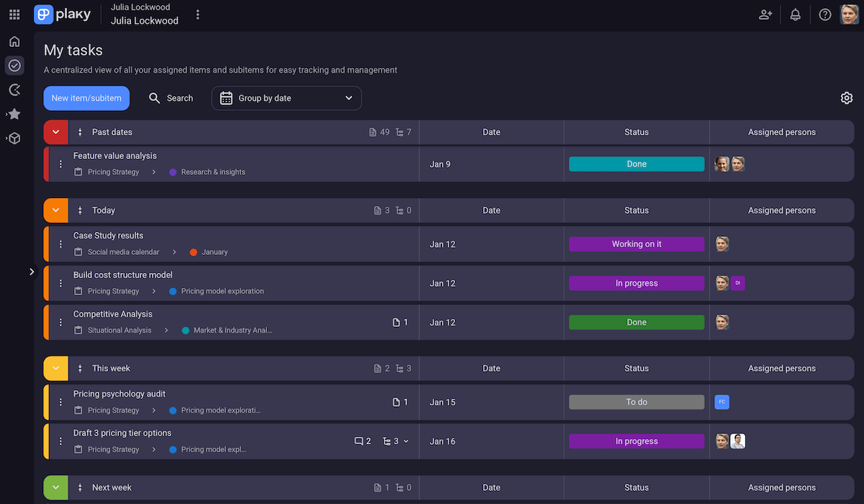Open item options menu for Case Study results
Viewport: 864px width, 504px height.
tap(60, 243)
